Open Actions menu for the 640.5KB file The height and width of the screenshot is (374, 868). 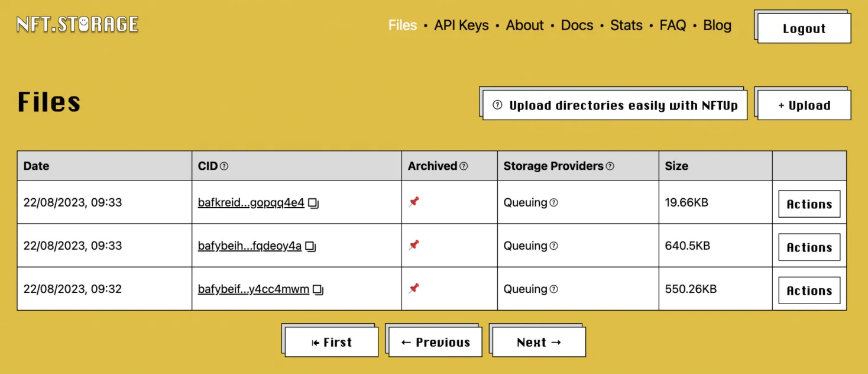point(809,247)
